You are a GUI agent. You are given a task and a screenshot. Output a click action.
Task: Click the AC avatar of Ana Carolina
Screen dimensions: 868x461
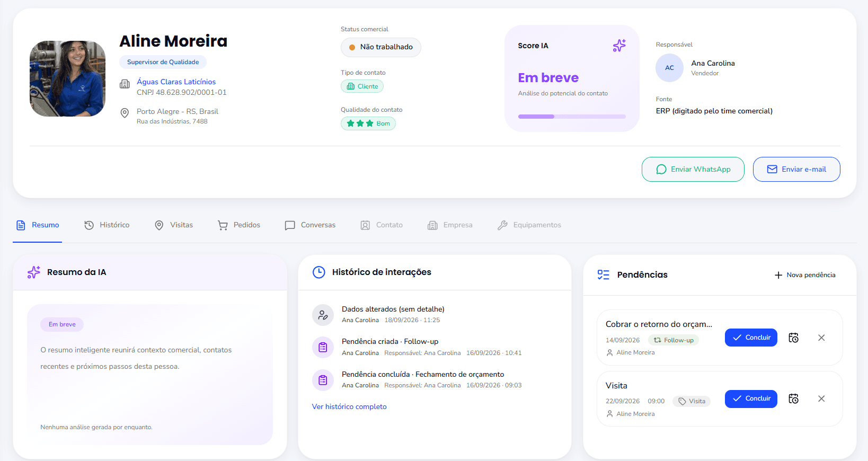coord(670,68)
